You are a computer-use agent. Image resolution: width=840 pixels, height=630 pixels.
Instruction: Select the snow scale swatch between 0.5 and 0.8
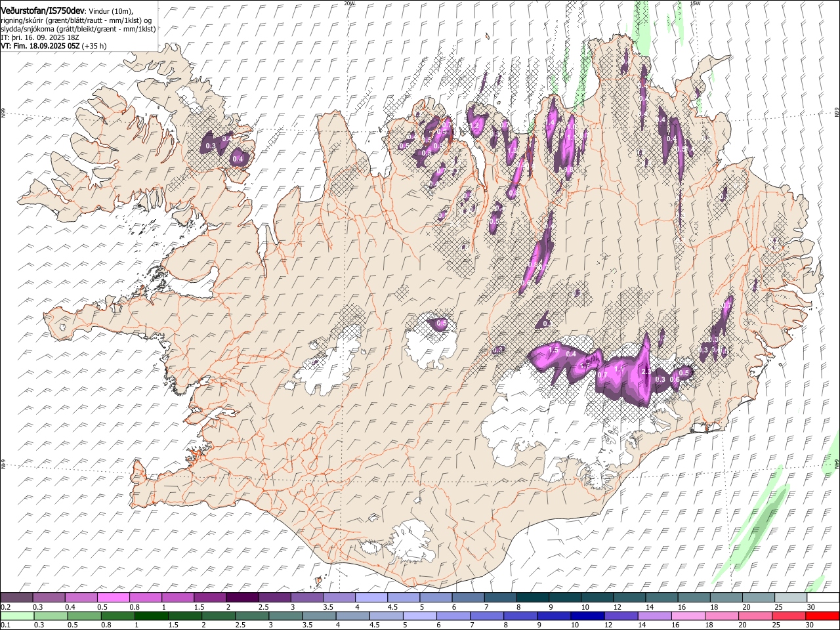[114, 598]
